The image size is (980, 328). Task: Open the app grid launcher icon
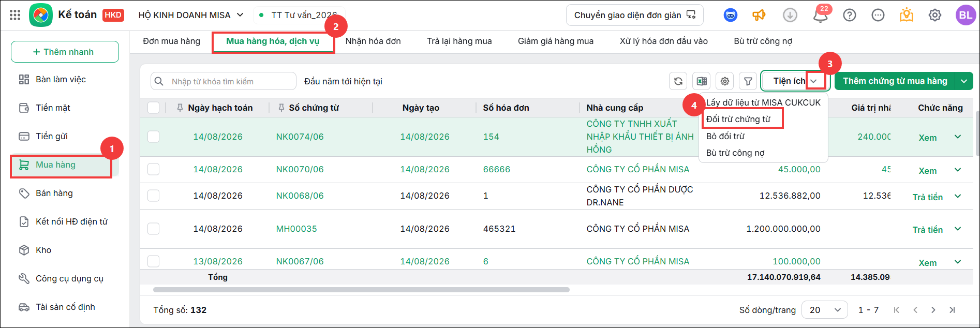(x=15, y=15)
